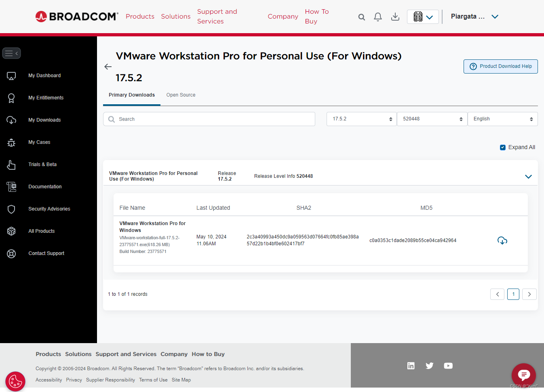
Task: Open the English language dropdown
Action: point(503,119)
